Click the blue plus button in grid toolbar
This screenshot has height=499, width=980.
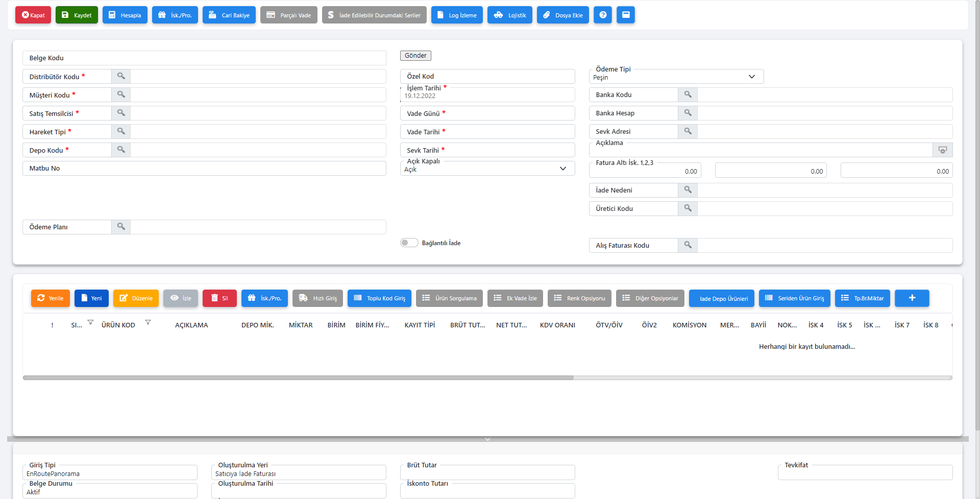[x=912, y=298]
